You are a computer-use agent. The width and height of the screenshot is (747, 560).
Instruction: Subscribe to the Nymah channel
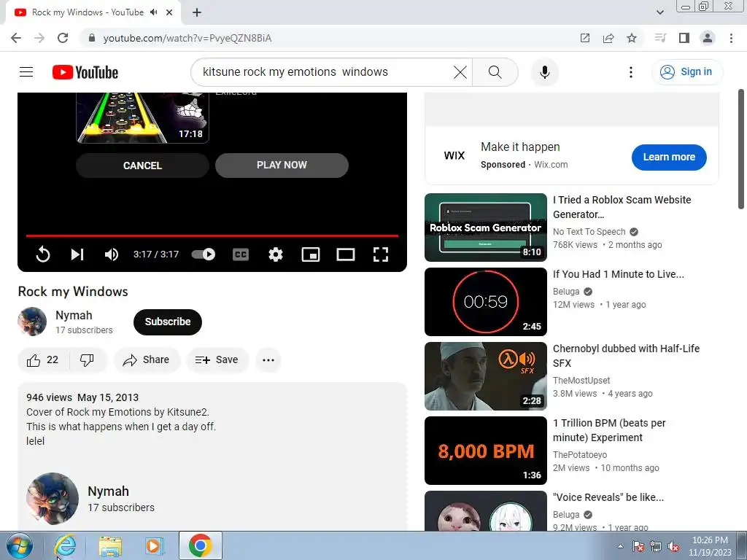point(168,322)
